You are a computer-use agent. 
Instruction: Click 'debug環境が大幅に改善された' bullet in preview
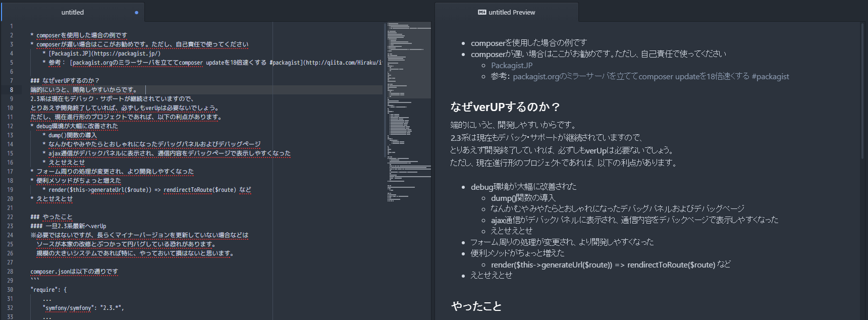pyautogui.click(x=523, y=187)
